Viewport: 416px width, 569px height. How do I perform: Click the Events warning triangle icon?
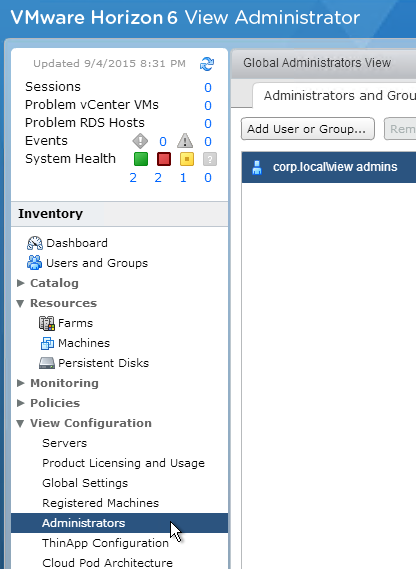[x=185, y=141]
